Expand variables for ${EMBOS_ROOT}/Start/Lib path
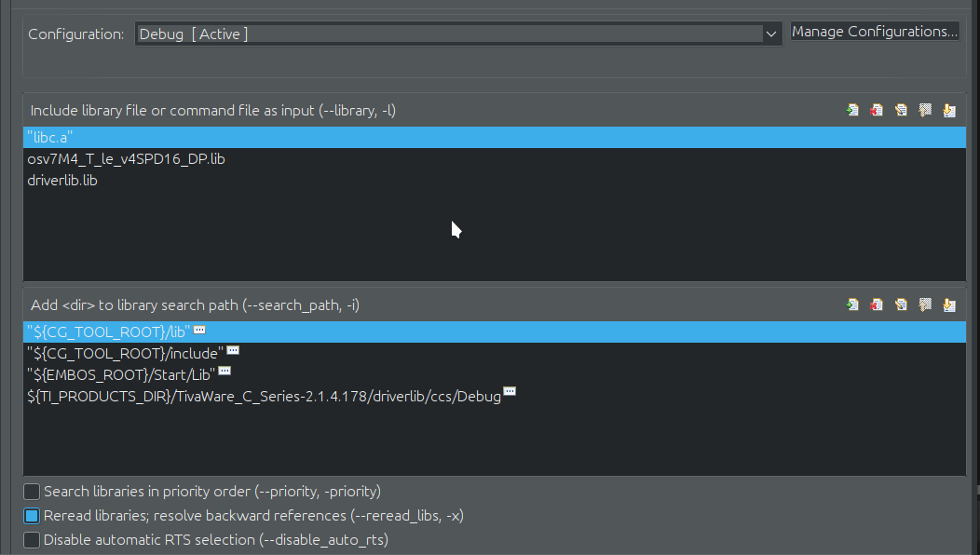Screen dimensions: 980x555 point(225,372)
